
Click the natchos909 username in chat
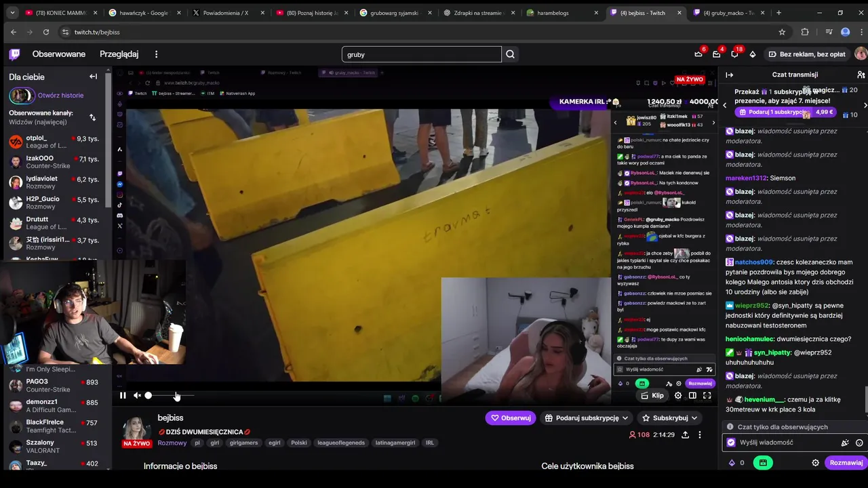(x=753, y=262)
